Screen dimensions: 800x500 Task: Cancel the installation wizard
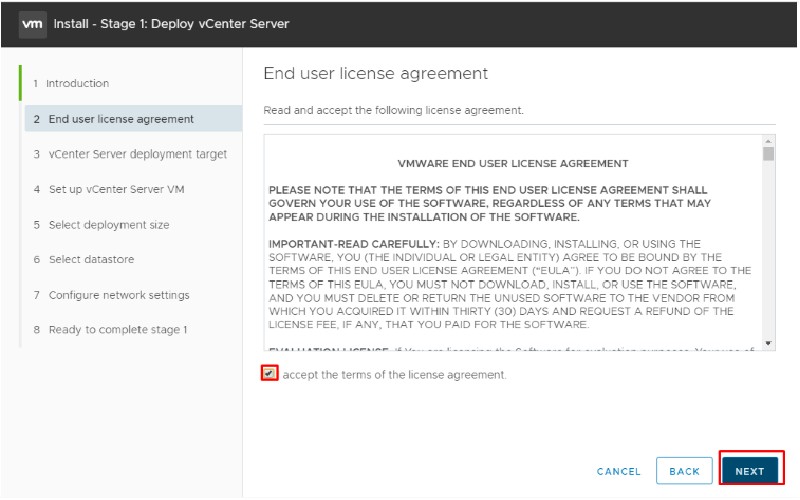[618, 471]
